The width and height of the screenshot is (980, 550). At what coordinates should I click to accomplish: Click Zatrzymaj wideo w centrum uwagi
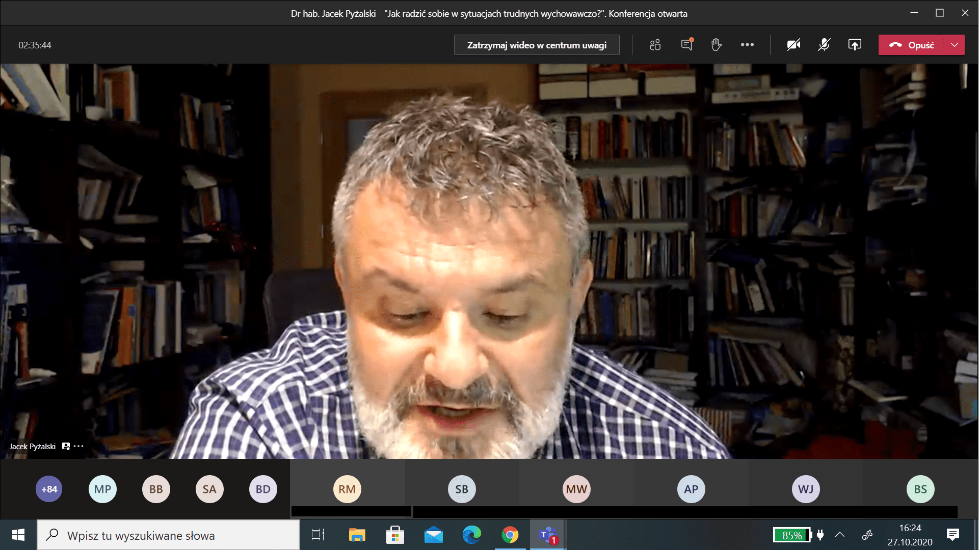tap(537, 45)
